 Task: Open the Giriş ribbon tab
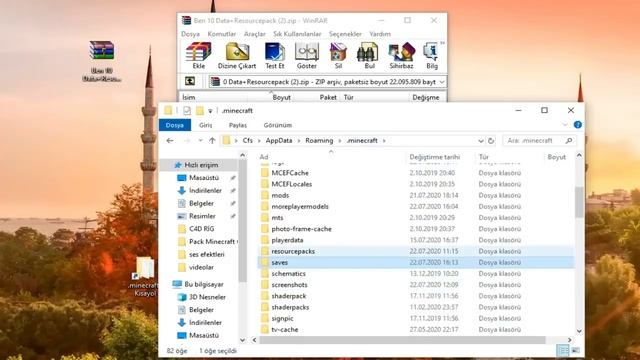click(x=205, y=125)
